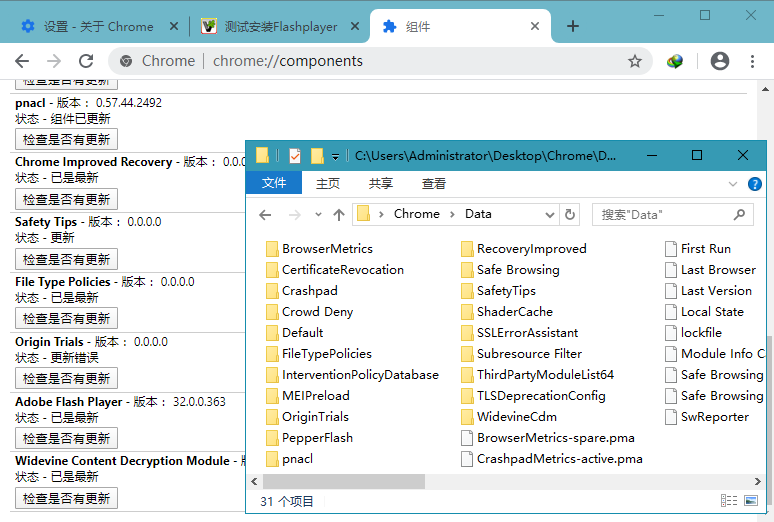Viewport: 774px width, 522px height.
Task: Bookmark this page with the star icon
Action: [634, 61]
